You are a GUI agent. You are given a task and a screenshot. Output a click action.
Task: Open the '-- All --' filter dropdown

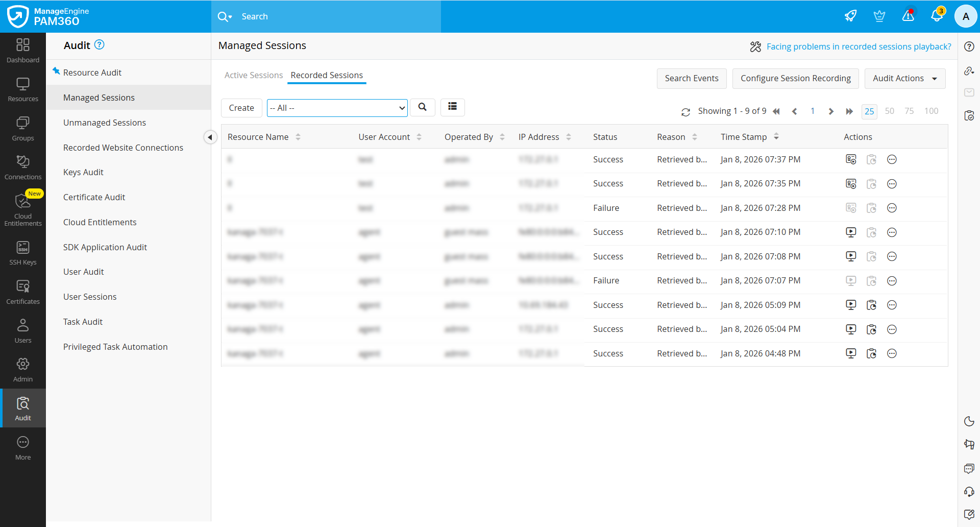[337, 108]
